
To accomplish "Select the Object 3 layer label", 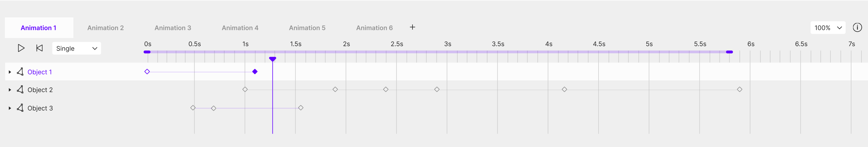I will (40, 108).
